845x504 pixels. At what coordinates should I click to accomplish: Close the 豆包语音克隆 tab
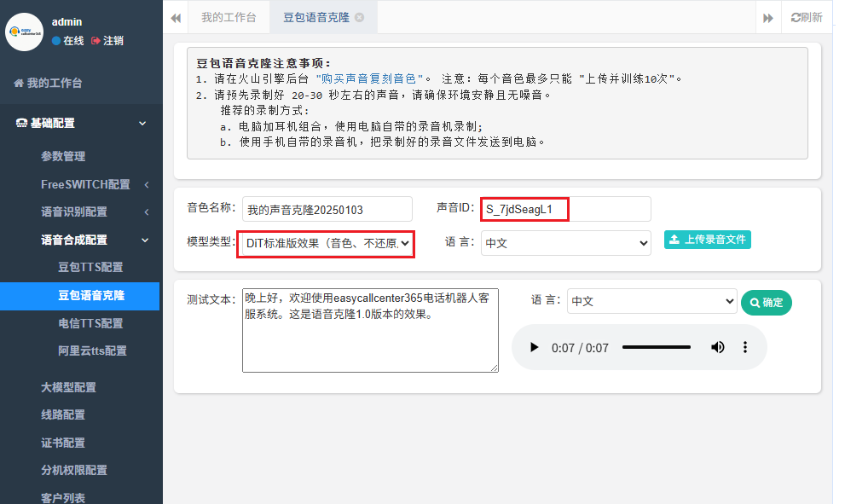[360, 17]
